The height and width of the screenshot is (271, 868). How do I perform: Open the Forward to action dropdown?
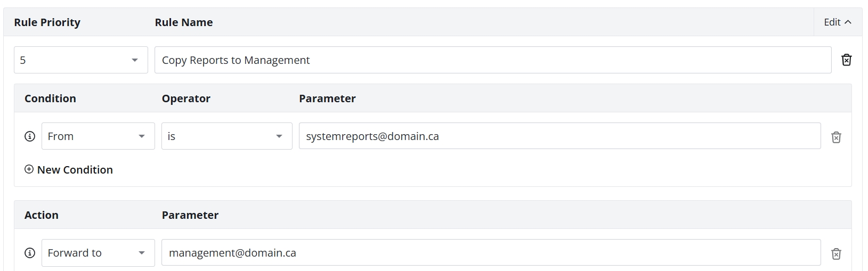pyautogui.click(x=98, y=253)
